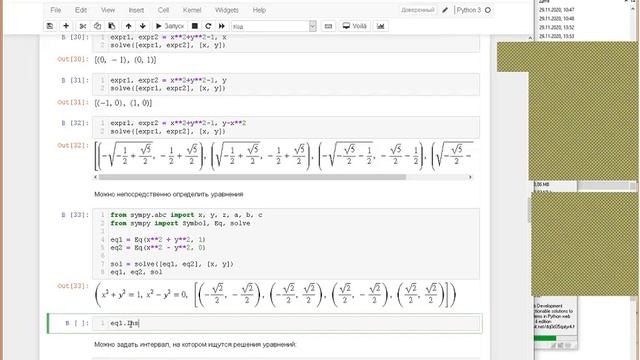
Task: Click 29.11.2020, 10:48 row in side window
Action: click(556, 19)
